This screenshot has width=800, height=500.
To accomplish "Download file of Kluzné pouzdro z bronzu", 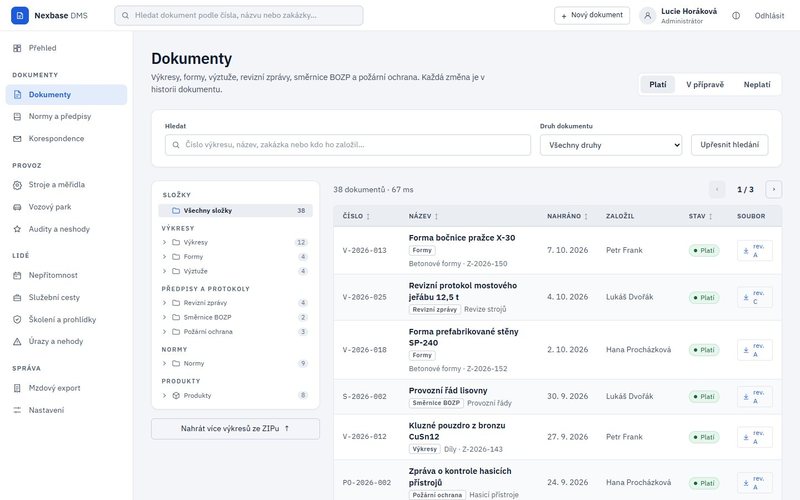I will (755, 437).
